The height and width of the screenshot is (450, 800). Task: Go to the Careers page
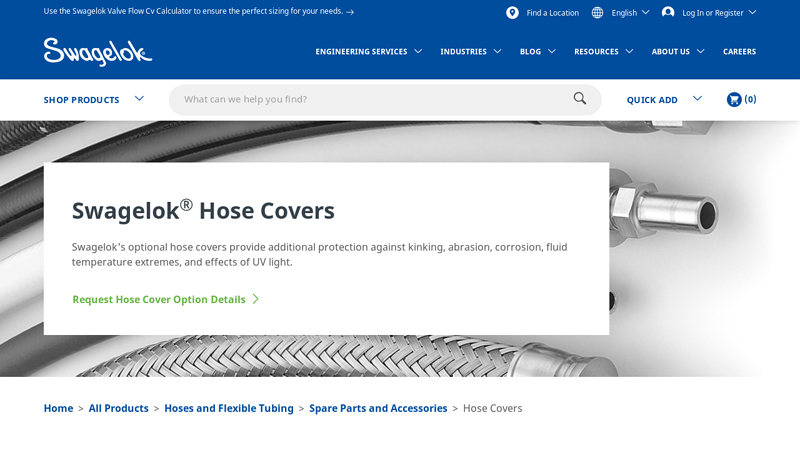coord(739,52)
